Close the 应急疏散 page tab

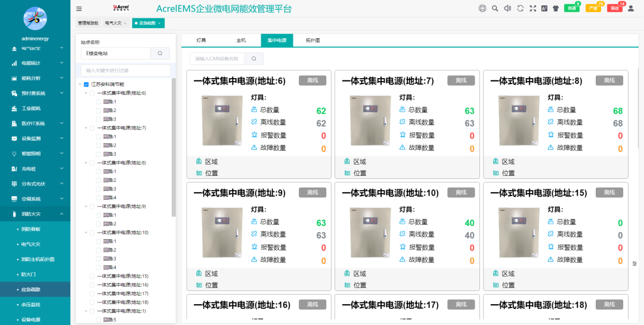pos(159,23)
